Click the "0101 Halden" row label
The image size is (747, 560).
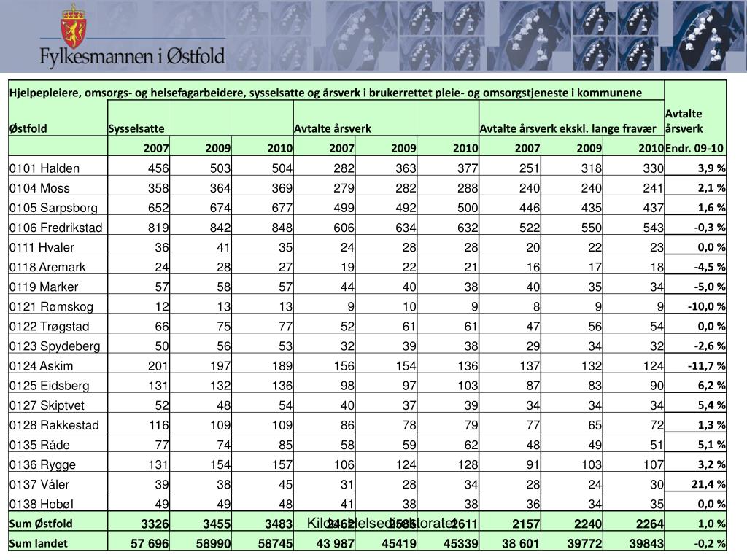pos(44,168)
